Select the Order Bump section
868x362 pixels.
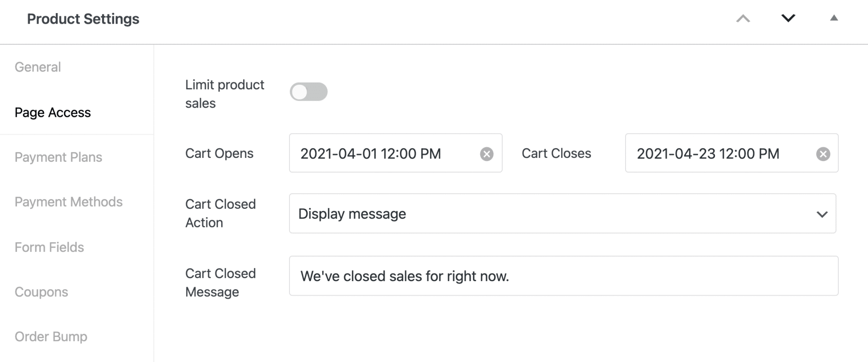coord(50,337)
